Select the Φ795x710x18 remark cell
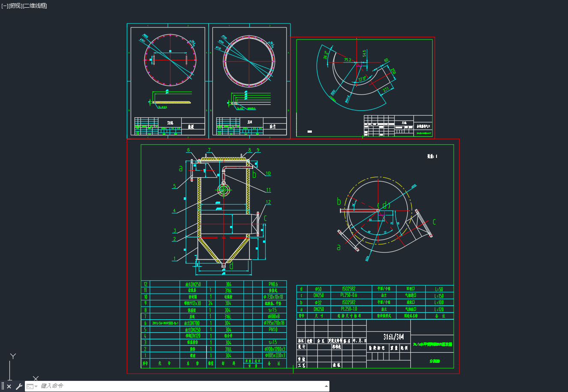The width and height of the screenshot is (568, 392). pos(274,323)
